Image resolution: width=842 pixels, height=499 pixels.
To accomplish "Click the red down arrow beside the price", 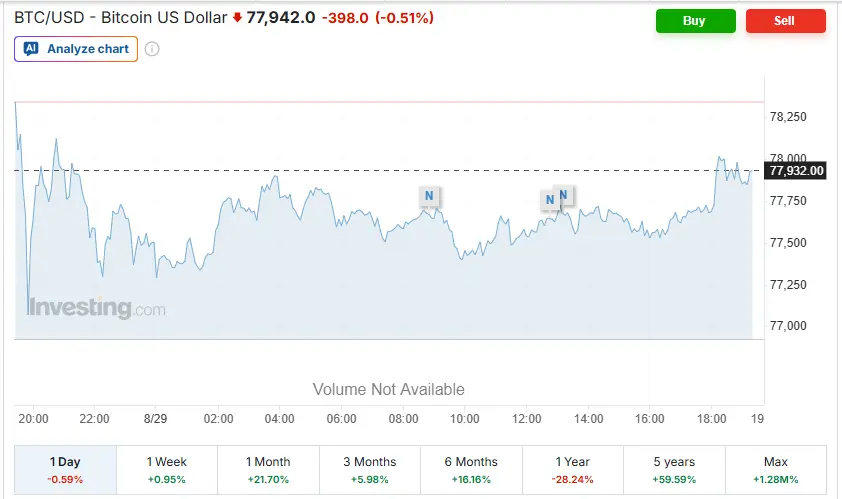I will (x=237, y=18).
